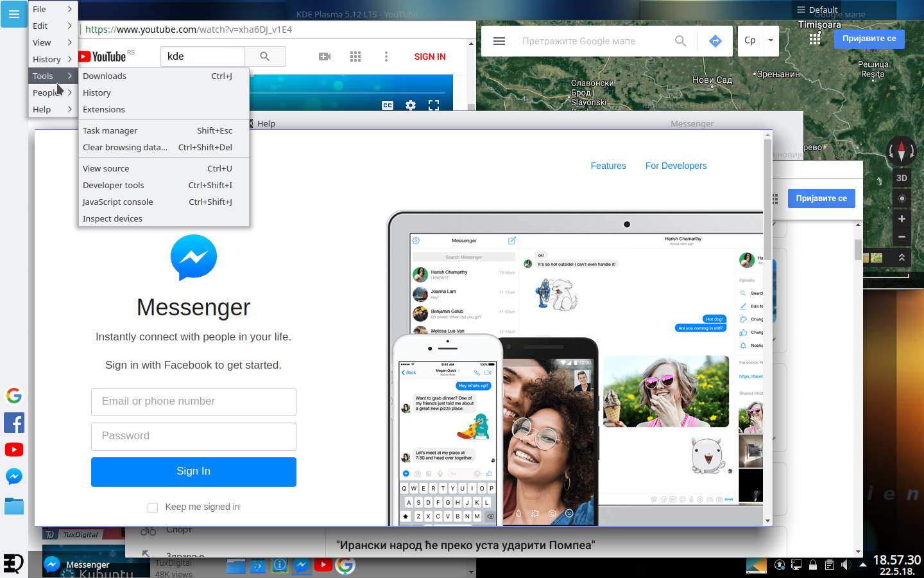The width and height of the screenshot is (924, 578).
Task: Choose History in the Tools submenu
Action: click(x=164, y=92)
